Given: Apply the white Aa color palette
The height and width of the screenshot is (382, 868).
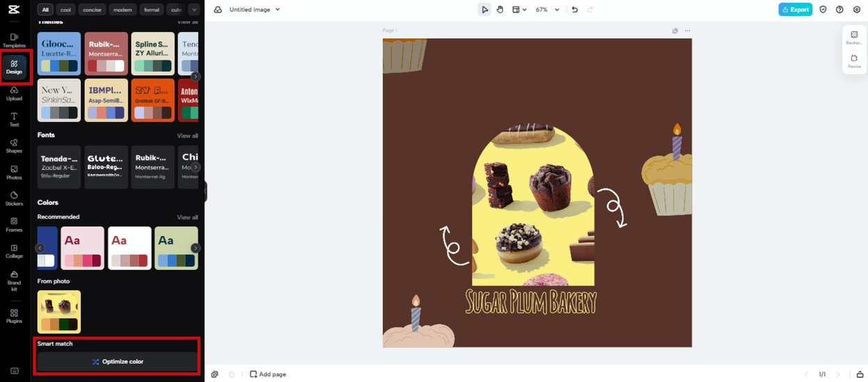Looking at the screenshot, I should tap(129, 248).
